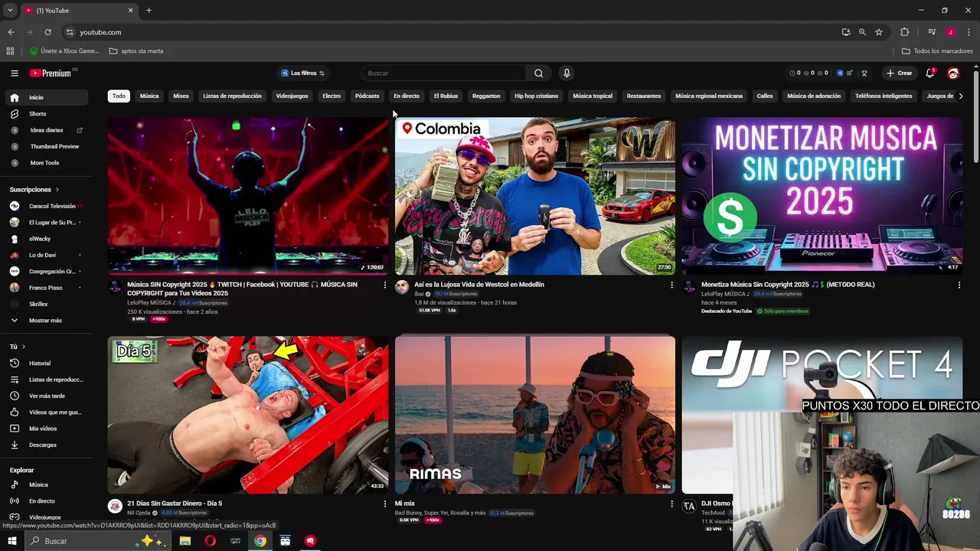Reload the page
The width and height of the screenshot is (980, 551).
pyautogui.click(x=47, y=32)
